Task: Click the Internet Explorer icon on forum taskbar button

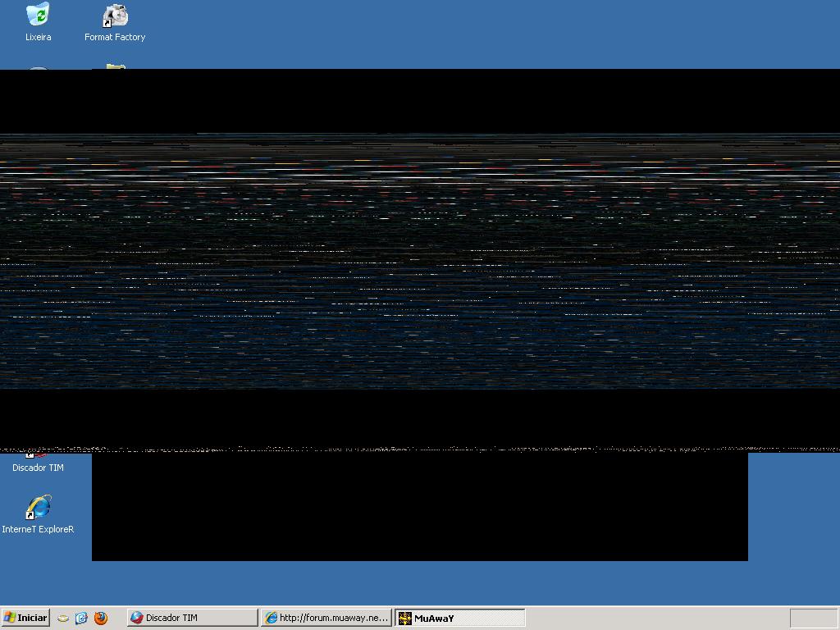Action: 271,618
